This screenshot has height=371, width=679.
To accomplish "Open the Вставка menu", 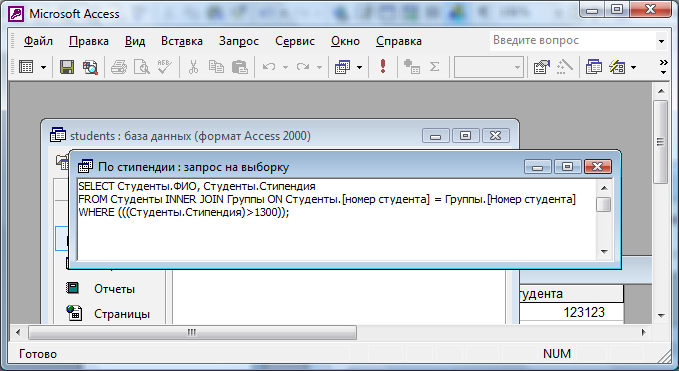I will [182, 41].
